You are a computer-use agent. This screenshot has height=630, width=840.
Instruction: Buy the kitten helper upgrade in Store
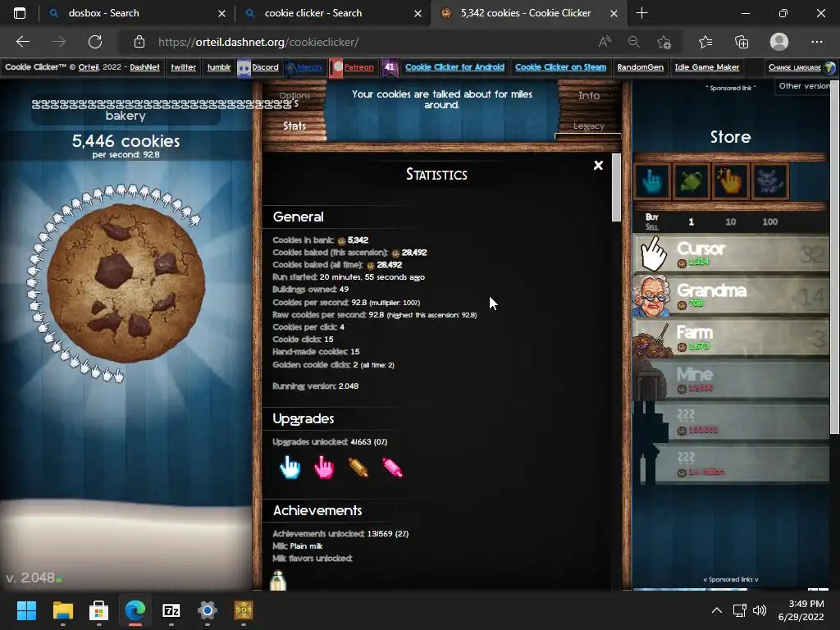tap(769, 181)
